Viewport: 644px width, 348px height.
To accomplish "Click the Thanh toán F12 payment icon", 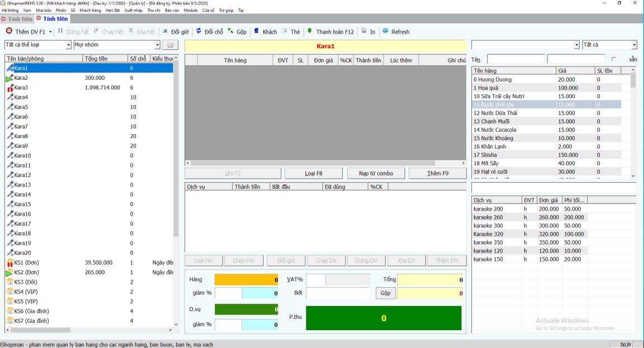I will [310, 32].
